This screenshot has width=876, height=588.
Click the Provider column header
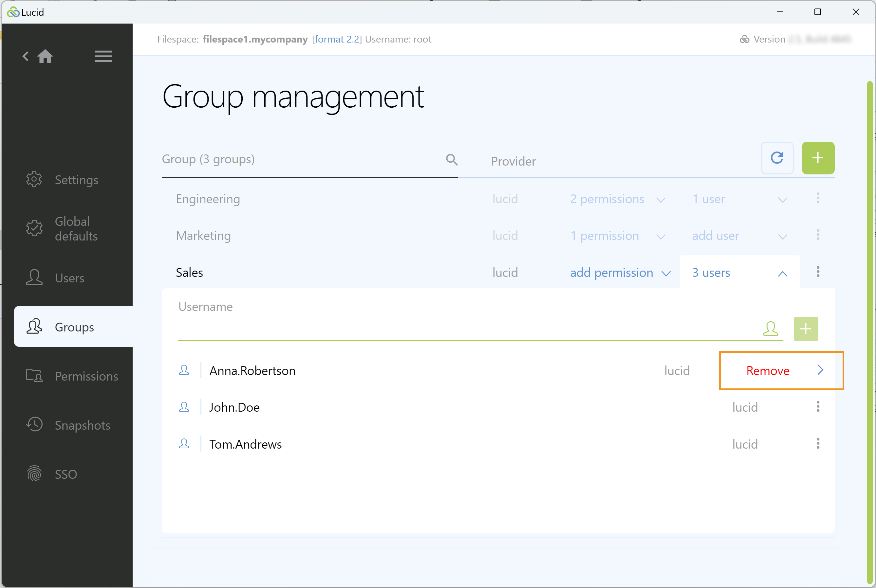click(x=513, y=162)
